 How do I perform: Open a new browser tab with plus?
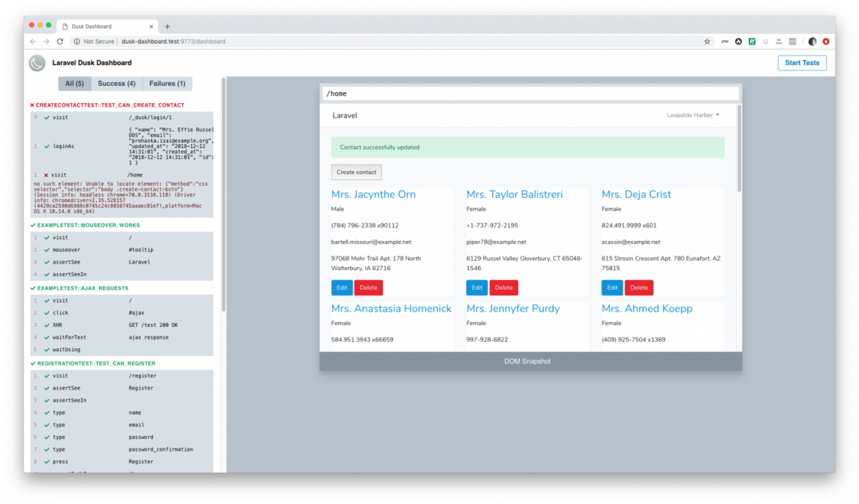(167, 26)
